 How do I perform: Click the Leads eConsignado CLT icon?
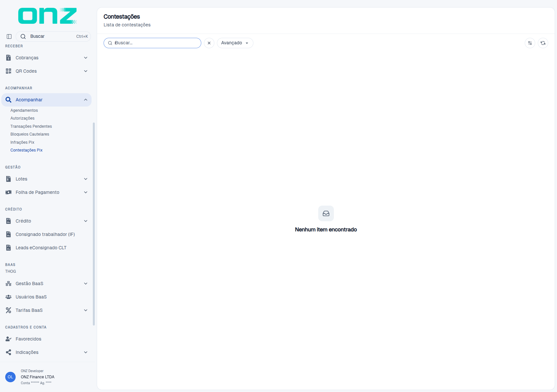(8, 248)
